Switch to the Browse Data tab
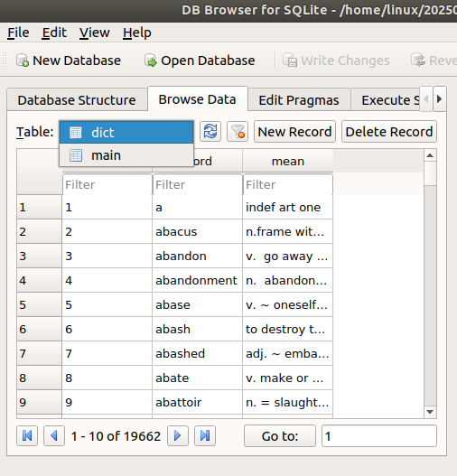The height and width of the screenshot is (476, 457). click(197, 99)
